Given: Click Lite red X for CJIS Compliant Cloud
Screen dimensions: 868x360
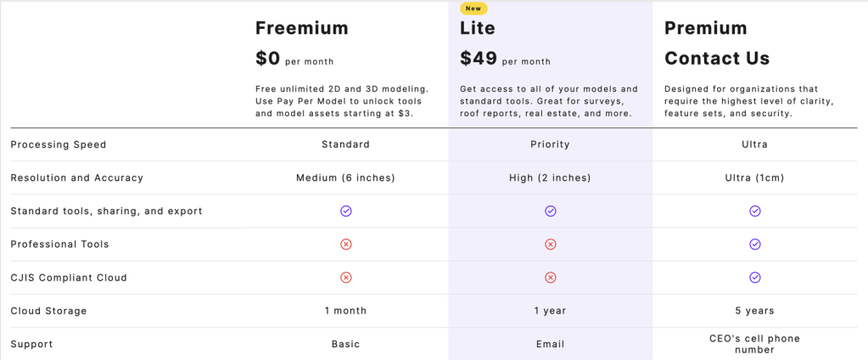Looking at the screenshot, I should (551, 277).
